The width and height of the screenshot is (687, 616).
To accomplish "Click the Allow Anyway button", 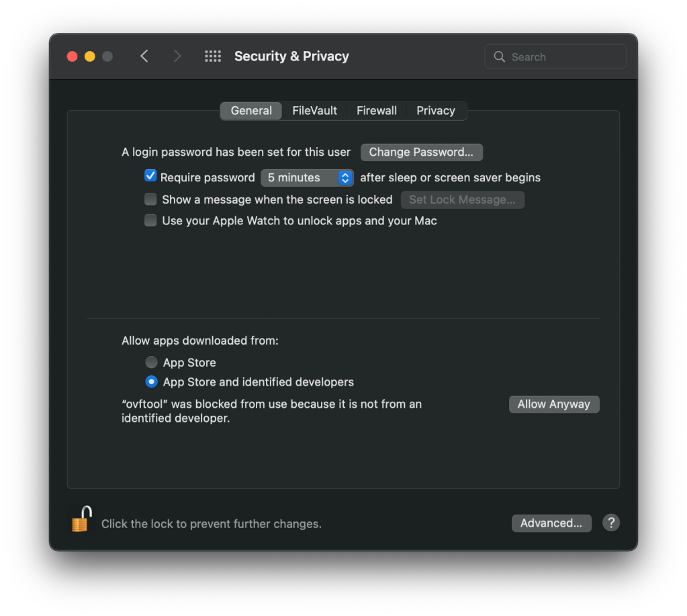I will pos(554,404).
